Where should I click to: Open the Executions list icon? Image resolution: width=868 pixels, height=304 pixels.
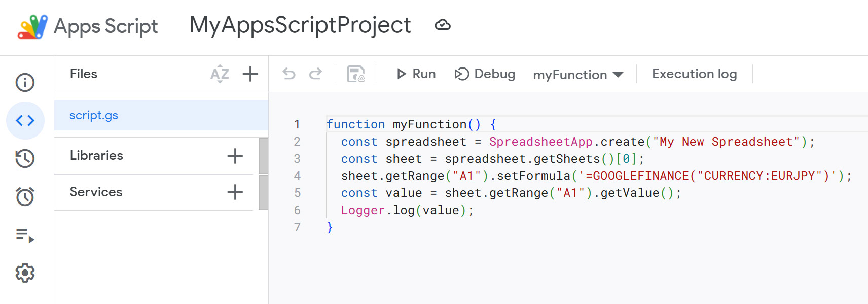click(x=25, y=235)
